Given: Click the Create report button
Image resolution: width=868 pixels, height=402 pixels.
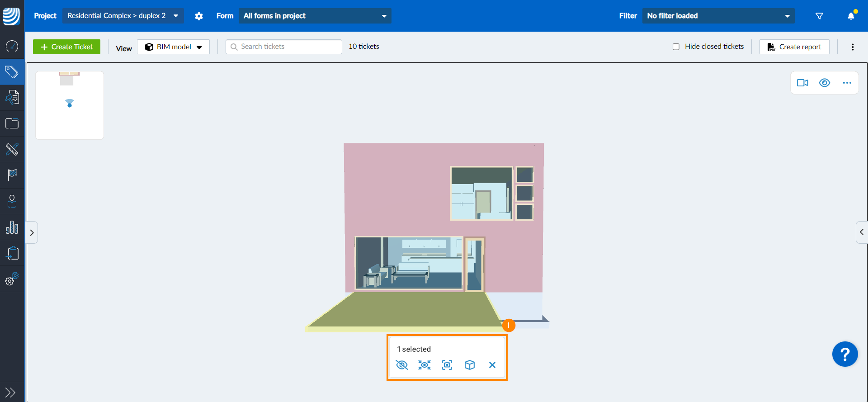Looking at the screenshot, I should (794, 47).
